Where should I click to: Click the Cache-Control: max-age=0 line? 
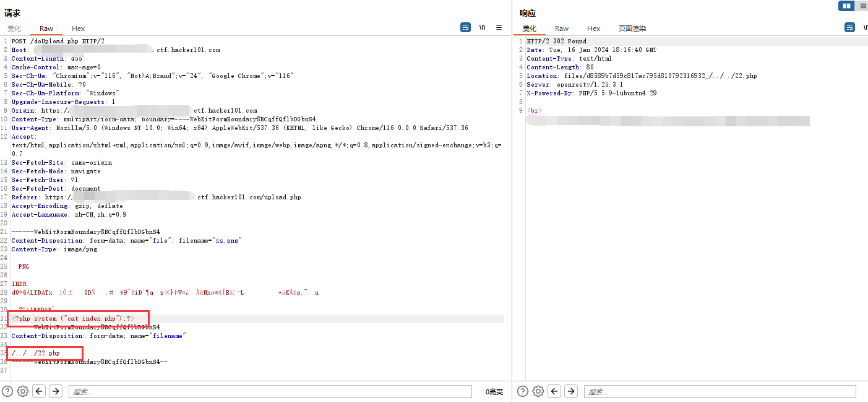56,67
